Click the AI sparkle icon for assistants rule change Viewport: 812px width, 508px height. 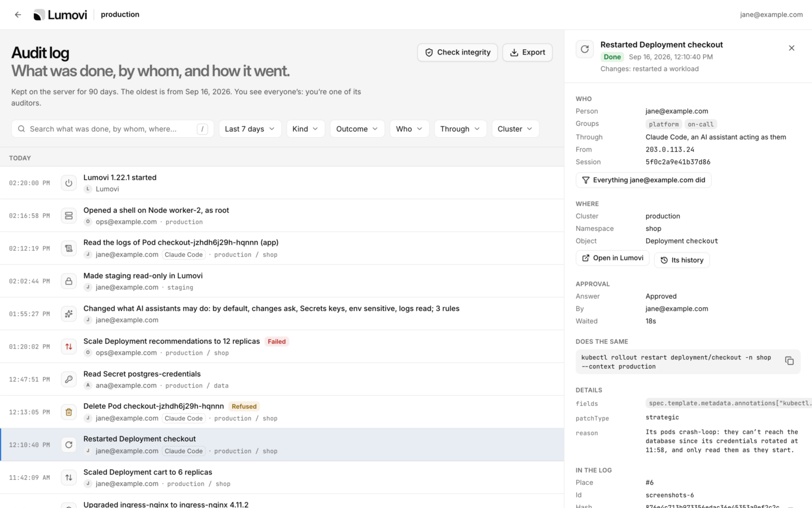coord(69,314)
